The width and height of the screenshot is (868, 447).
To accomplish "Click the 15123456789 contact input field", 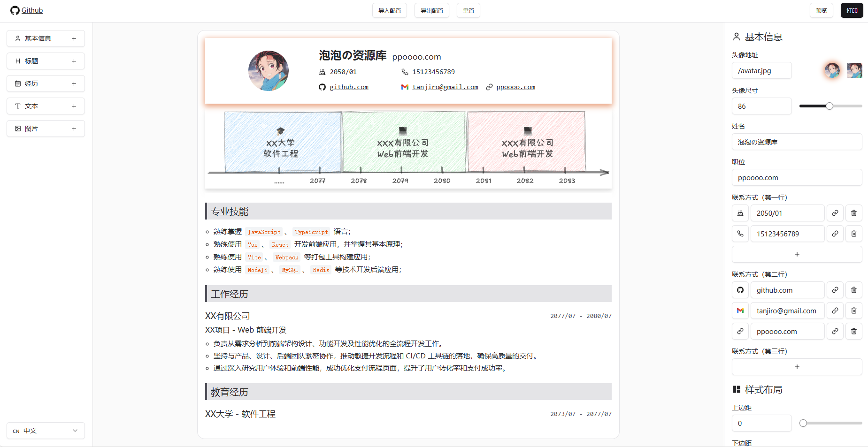I will (787, 234).
